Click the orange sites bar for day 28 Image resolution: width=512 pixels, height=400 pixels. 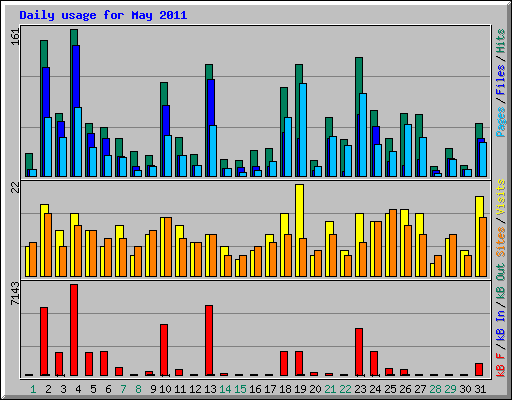(x=438, y=266)
